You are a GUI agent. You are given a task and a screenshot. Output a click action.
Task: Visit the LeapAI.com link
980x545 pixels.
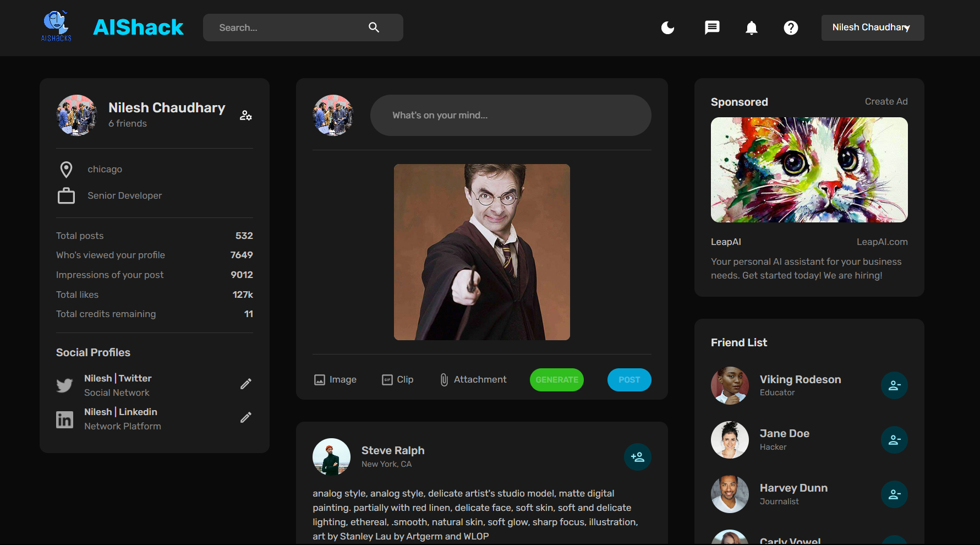882,242
